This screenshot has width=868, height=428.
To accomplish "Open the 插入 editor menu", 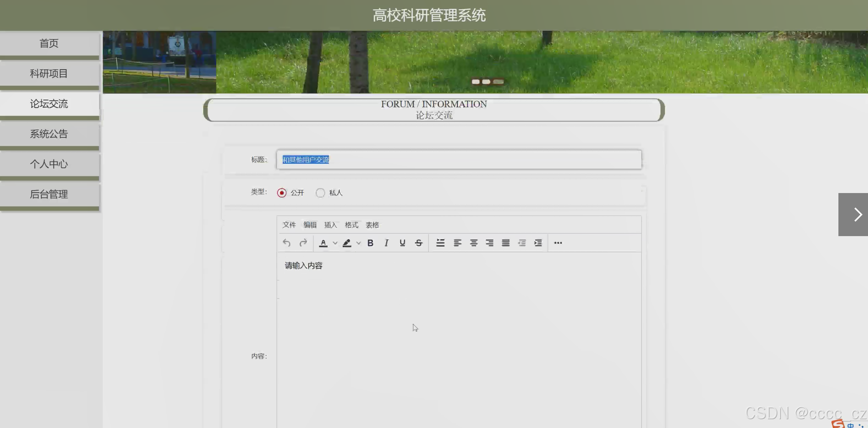I will point(330,225).
